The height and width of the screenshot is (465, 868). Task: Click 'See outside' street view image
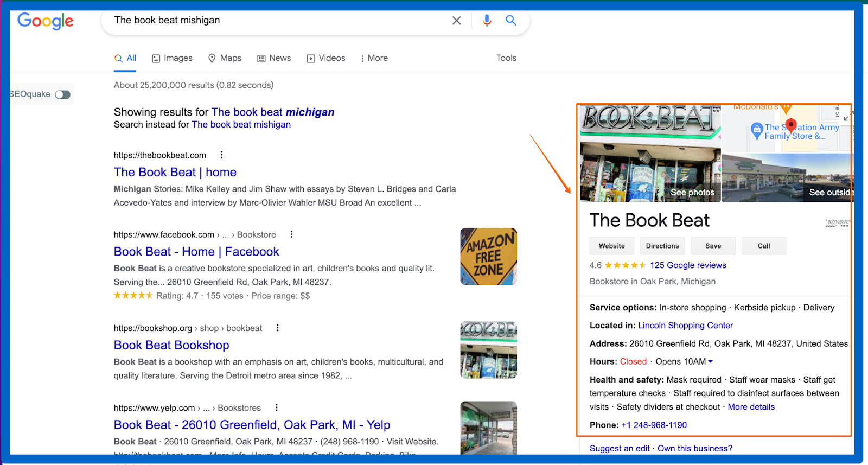pos(831,192)
